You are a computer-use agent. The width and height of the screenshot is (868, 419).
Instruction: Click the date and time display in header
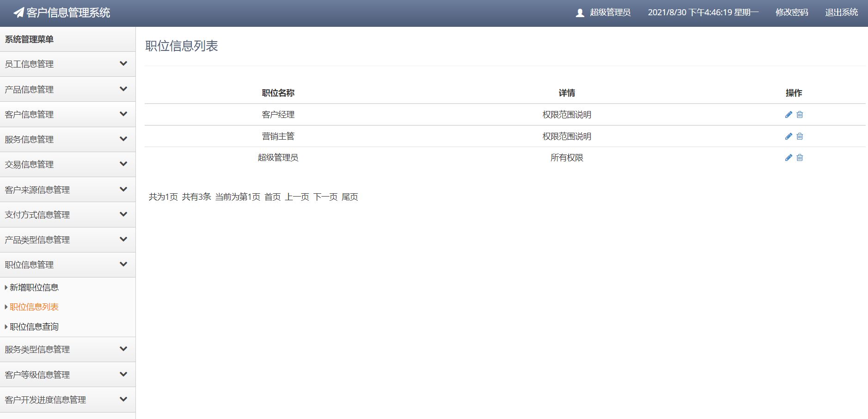(703, 12)
